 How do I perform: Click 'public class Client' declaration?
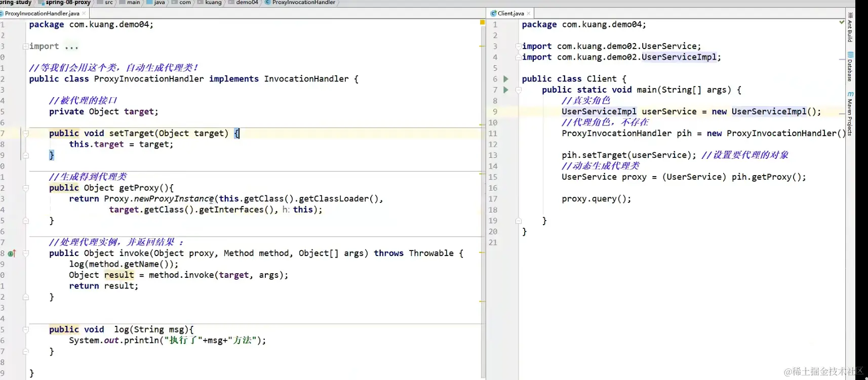tap(569, 79)
